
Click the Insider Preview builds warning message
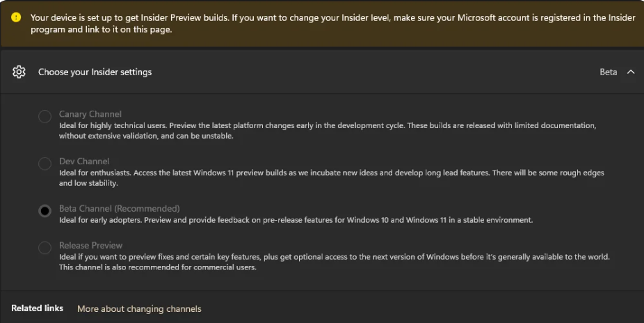point(328,23)
